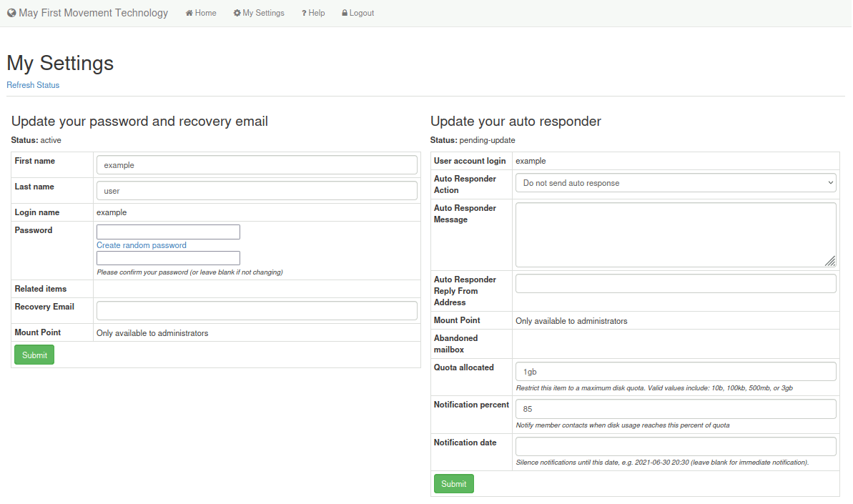Click the globe icon beside May First
The image size is (853, 504).
point(11,12)
